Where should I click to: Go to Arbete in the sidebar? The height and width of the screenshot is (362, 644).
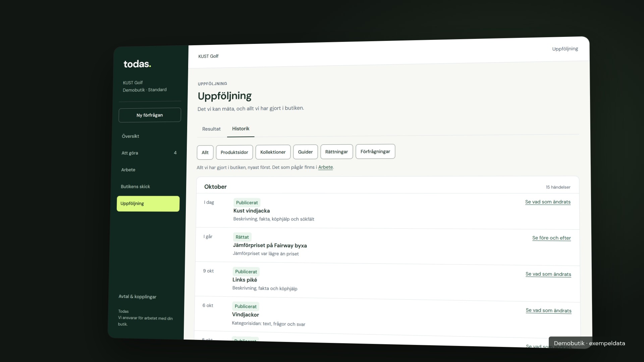pyautogui.click(x=128, y=170)
